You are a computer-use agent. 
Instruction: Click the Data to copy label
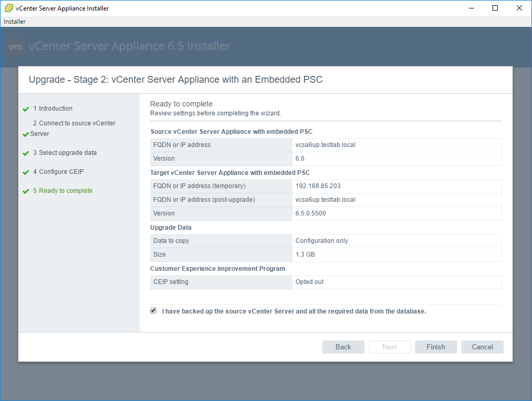pos(171,241)
